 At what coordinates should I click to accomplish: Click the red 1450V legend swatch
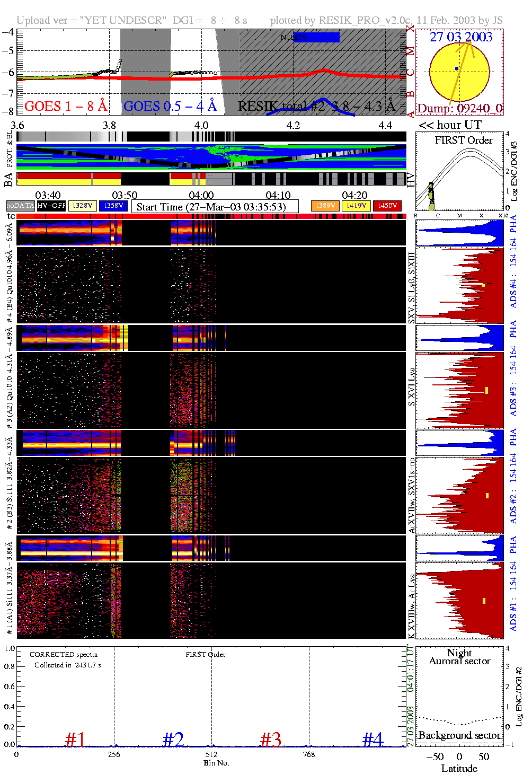pos(387,206)
